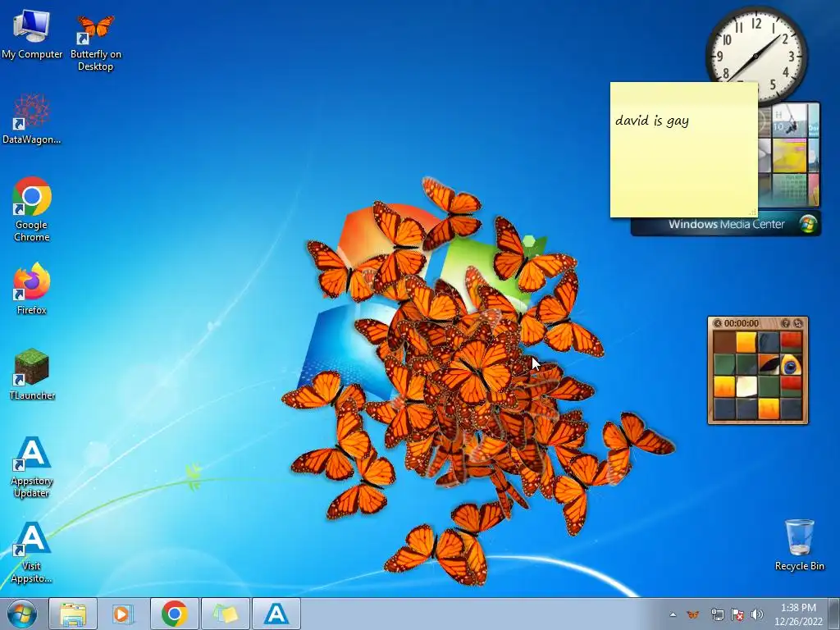The height and width of the screenshot is (630, 840).
Task: Click the Windows Media Center orb logo
Action: pyautogui.click(x=808, y=224)
